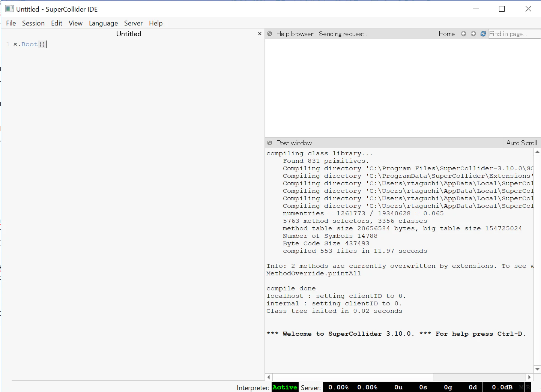
Task: Go back in the Help browser
Action: click(464, 34)
